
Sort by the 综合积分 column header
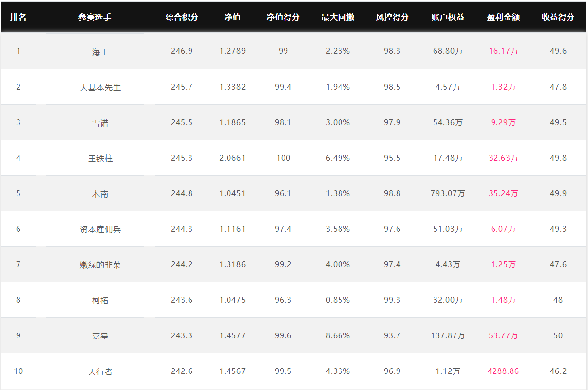(x=182, y=17)
